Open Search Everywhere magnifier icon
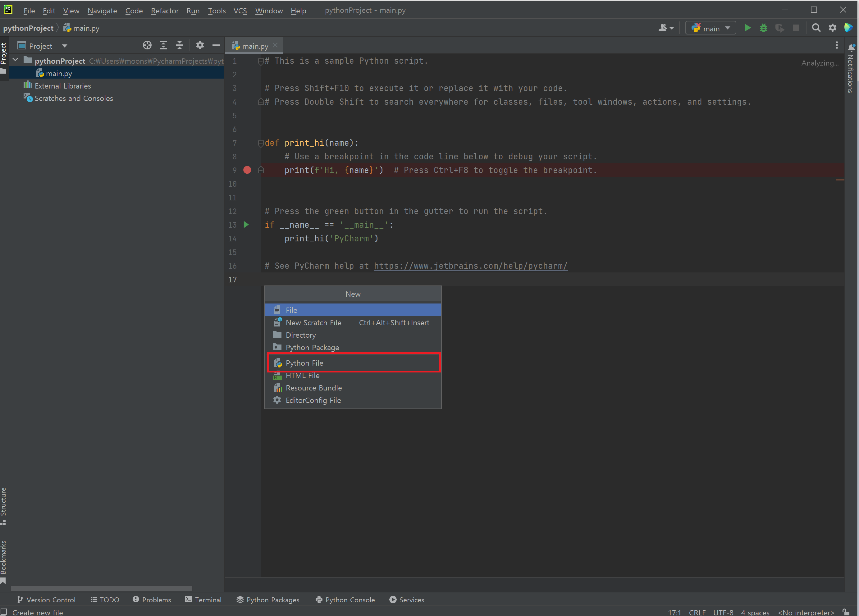The height and width of the screenshot is (616, 859). tap(816, 28)
